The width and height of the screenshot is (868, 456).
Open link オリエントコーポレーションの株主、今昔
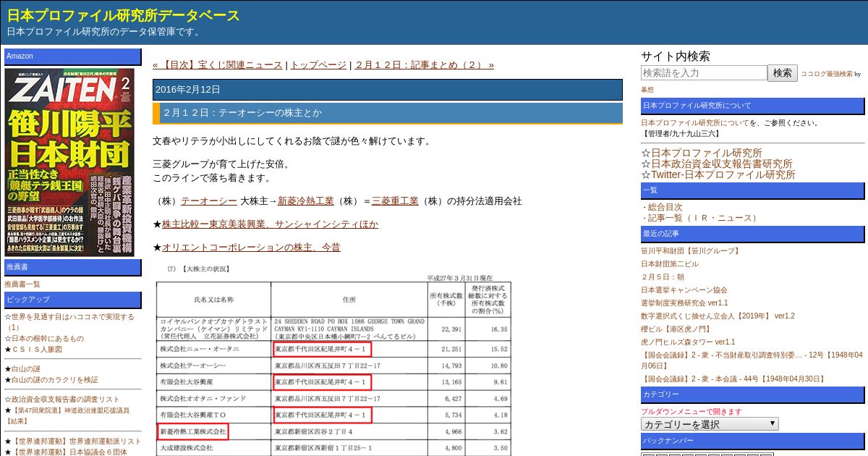point(251,248)
